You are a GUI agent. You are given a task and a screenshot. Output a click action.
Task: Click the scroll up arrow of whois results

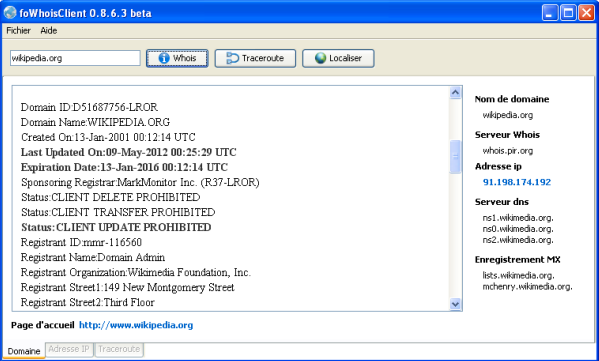coord(455,92)
